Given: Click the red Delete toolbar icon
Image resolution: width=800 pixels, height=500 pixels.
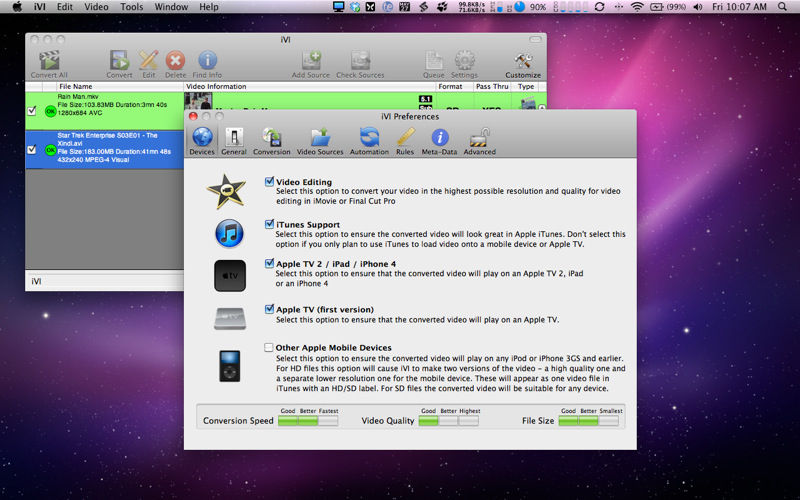Looking at the screenshot, I should coord(175,64).
